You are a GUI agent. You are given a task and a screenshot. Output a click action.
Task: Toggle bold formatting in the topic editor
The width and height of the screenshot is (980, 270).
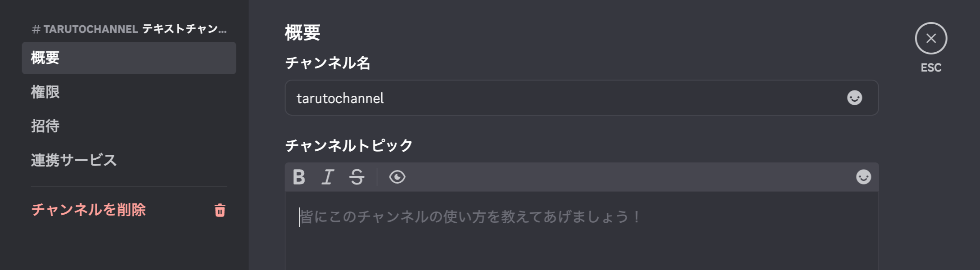tap(299, 177)
